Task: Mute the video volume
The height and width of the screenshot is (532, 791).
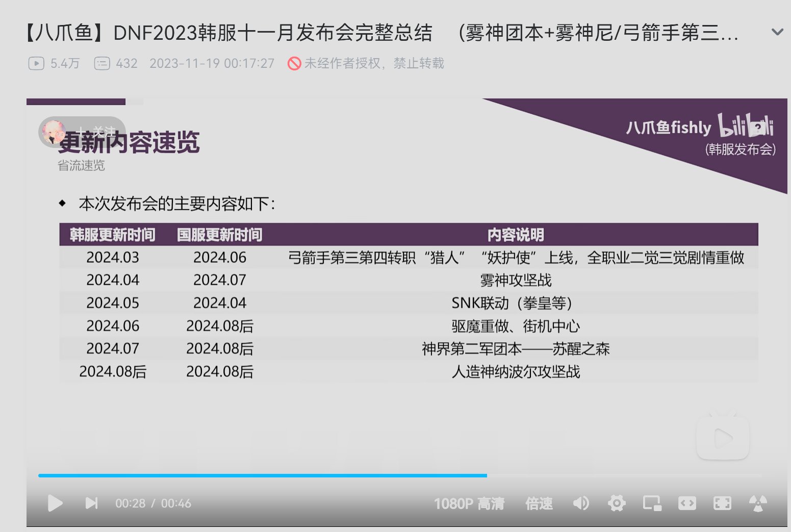Action: point(581,503)
